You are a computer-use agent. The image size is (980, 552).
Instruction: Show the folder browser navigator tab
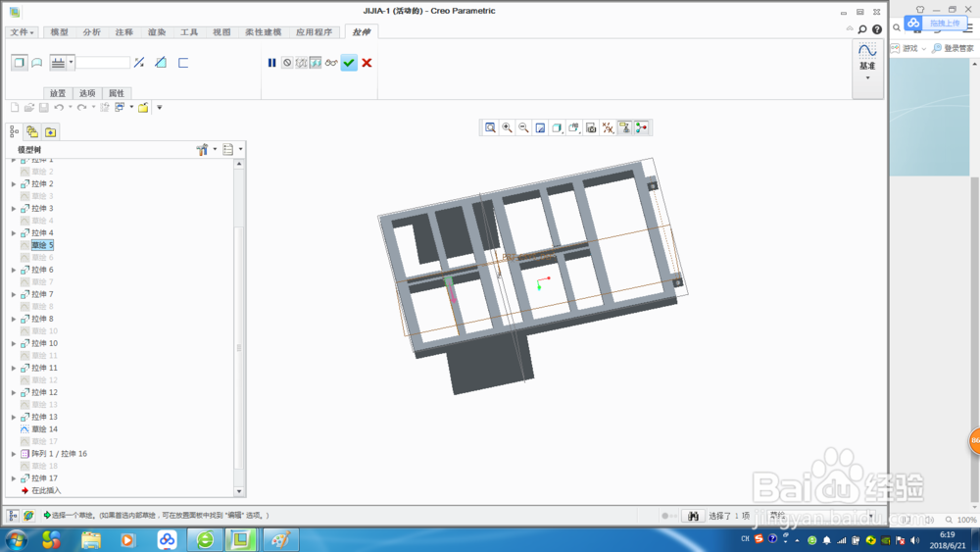(32, 132)
